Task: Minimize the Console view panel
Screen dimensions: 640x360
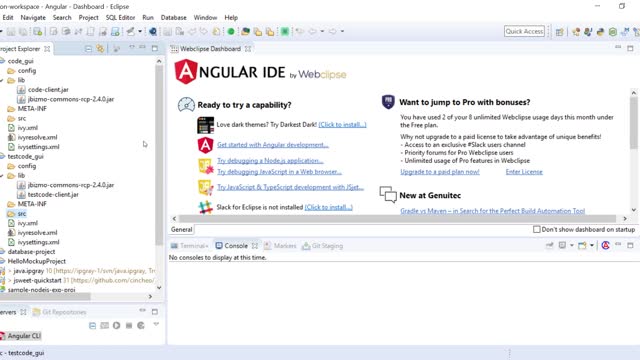Action: coord(618,245)
